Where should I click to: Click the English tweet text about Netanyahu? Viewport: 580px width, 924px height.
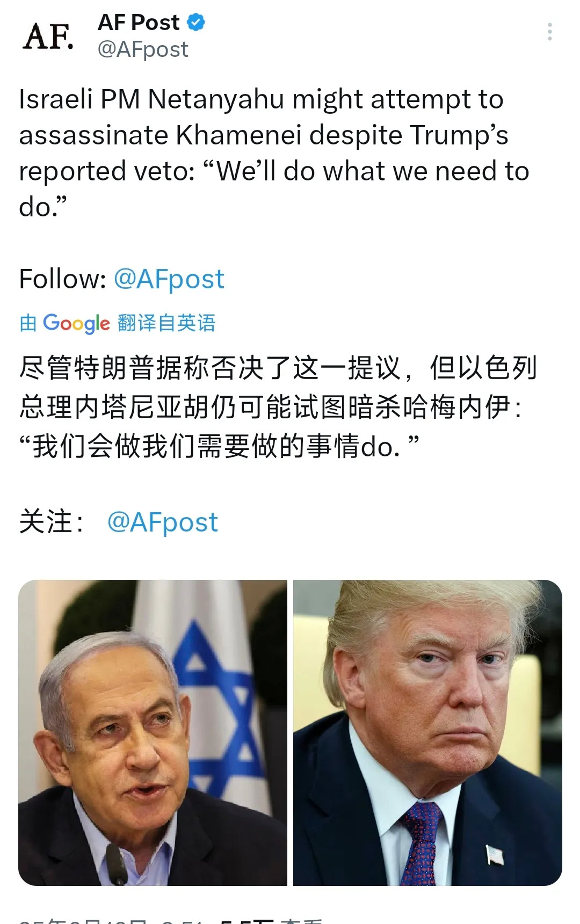coord(274,153)
